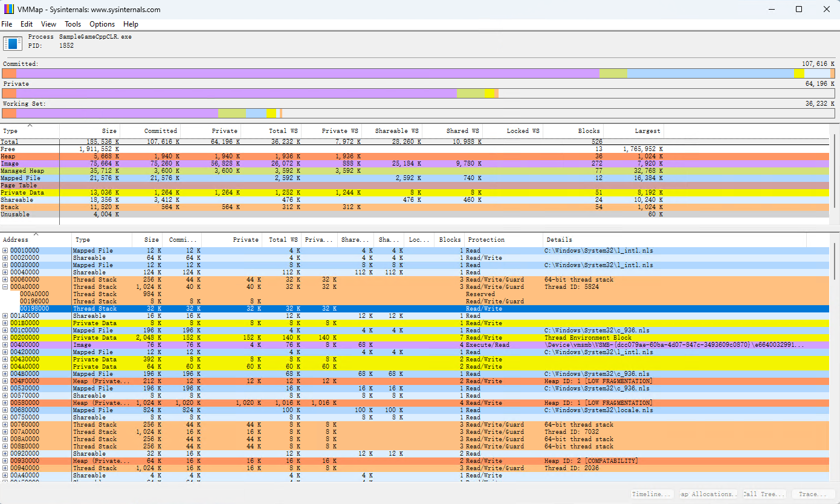The width and height of the screenshot is (840, 504).
Task: Select the Heap type row in summary
Action: tap(415, 156)
